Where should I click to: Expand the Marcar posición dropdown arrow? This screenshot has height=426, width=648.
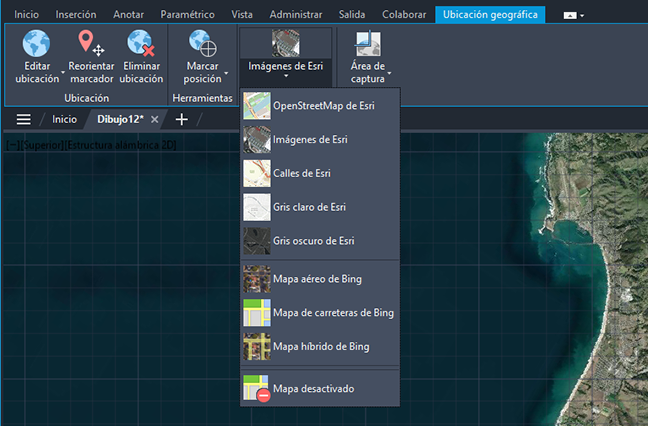[x=226, y=73]
